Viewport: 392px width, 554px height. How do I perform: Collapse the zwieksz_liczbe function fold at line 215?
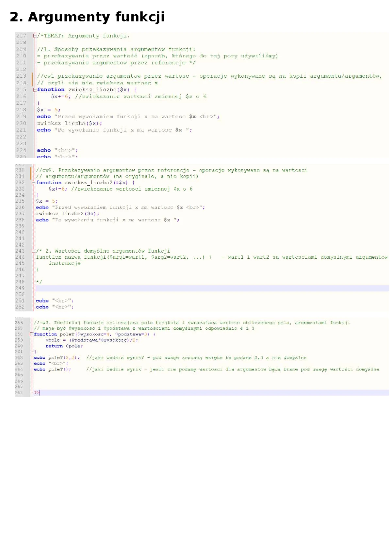click(34, 90)
